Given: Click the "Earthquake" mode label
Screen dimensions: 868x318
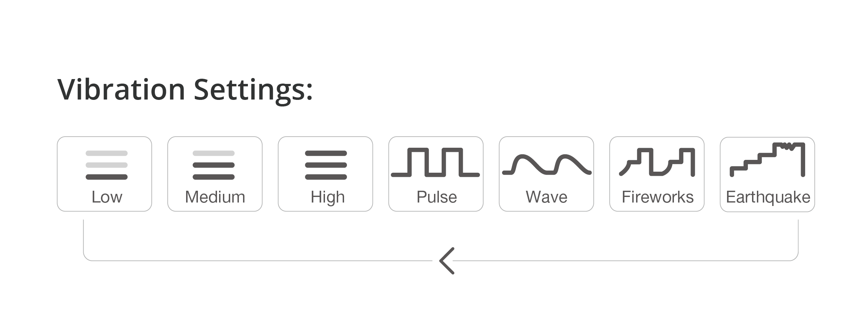Looking at the screenshot, I should [x=768, y=197].
